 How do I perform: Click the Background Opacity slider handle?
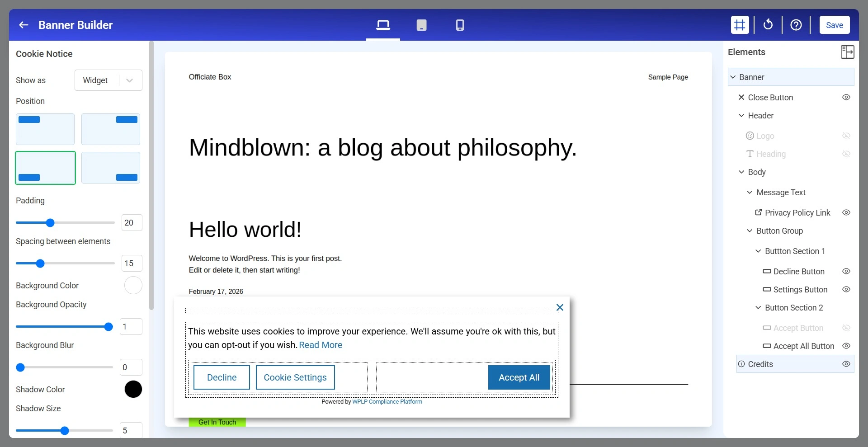tap(108, 326)
